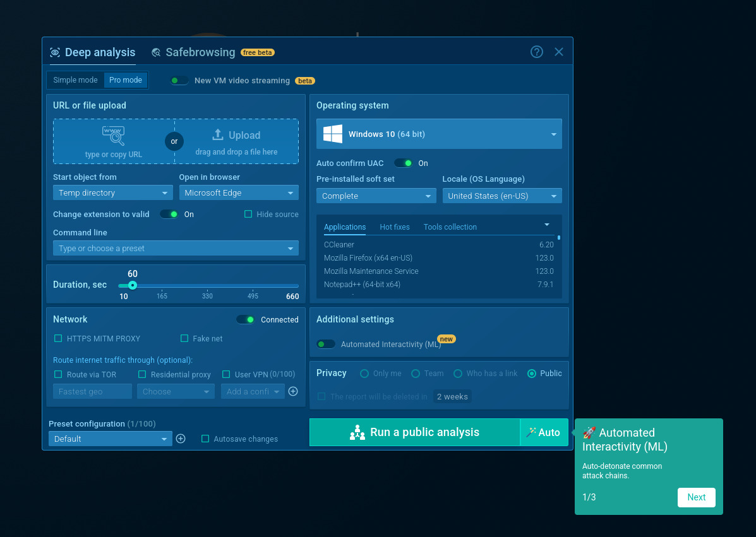Click Run a public analysis button

click(415, 432)
